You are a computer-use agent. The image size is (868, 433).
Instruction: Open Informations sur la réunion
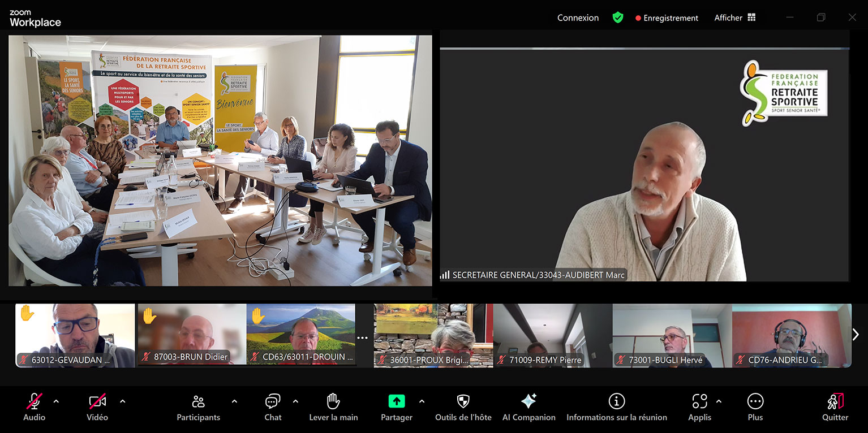point(616,401)
